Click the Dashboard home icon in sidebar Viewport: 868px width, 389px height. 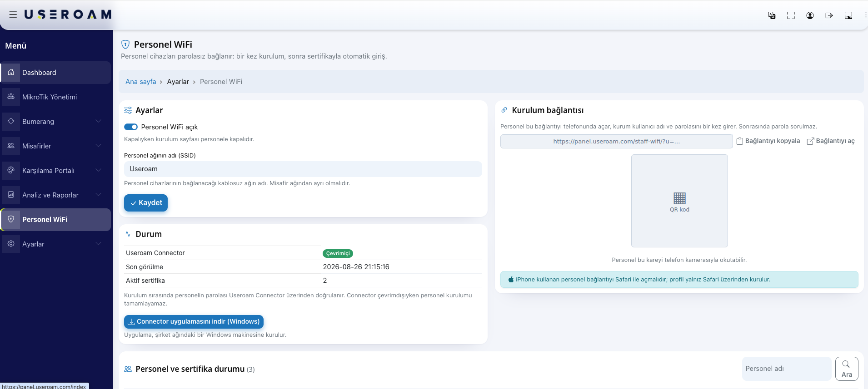pyautogui.click(x=11, y=72)
